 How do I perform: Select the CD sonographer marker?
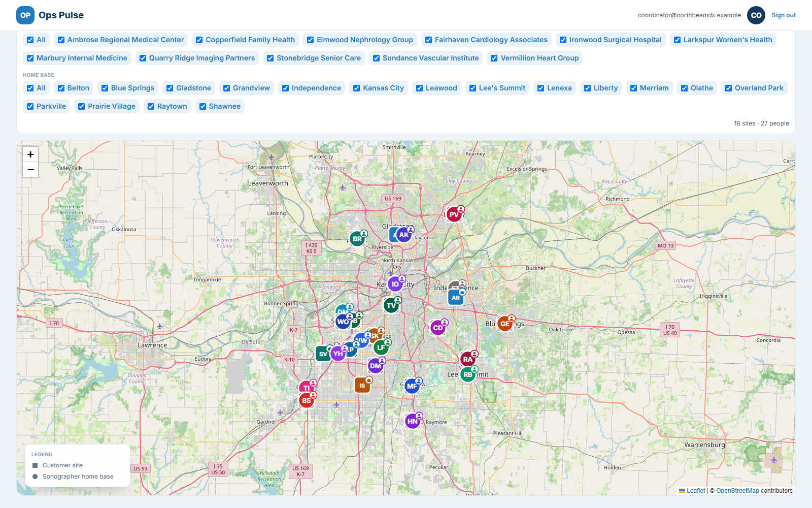click(x=437, y=328)
